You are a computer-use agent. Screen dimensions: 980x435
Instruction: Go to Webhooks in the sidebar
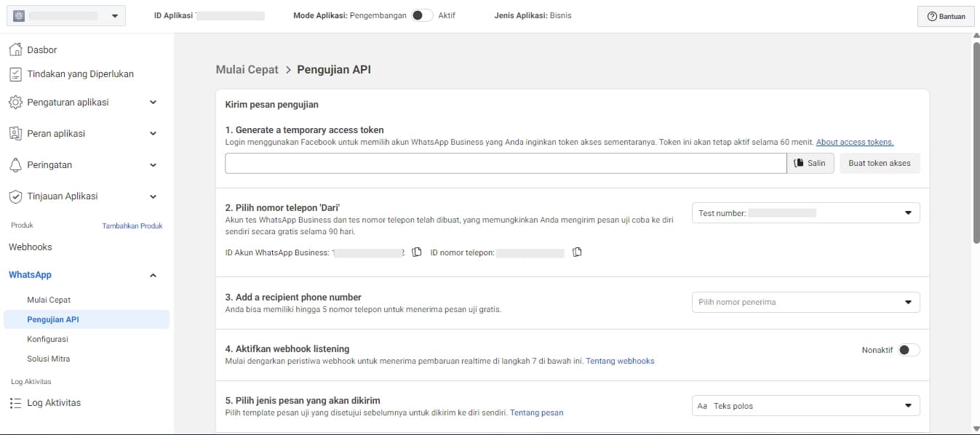31,247
